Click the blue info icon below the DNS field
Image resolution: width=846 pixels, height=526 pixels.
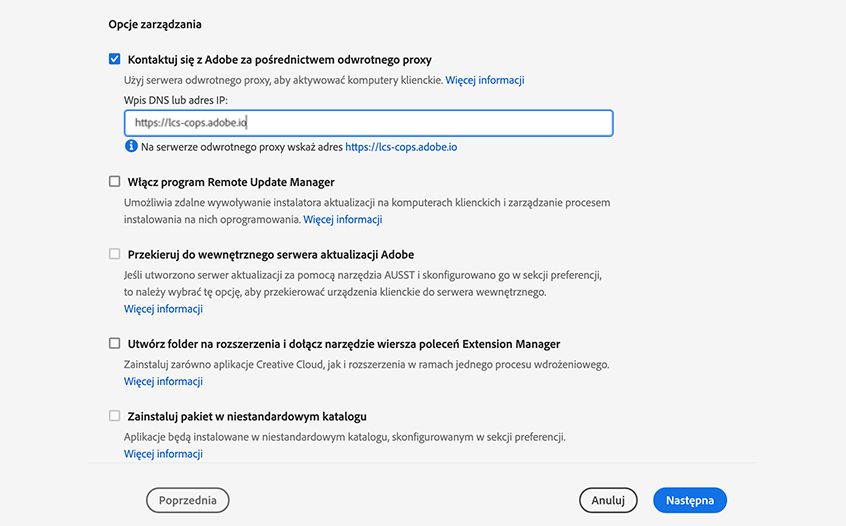click(131, 146)
